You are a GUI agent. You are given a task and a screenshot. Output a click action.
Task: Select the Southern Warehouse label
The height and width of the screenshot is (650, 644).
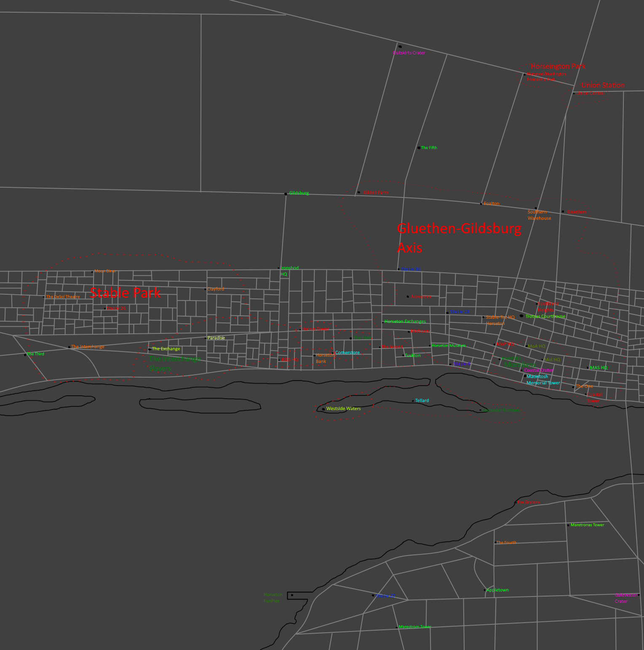pyautogui.click(x=539, y=215)
